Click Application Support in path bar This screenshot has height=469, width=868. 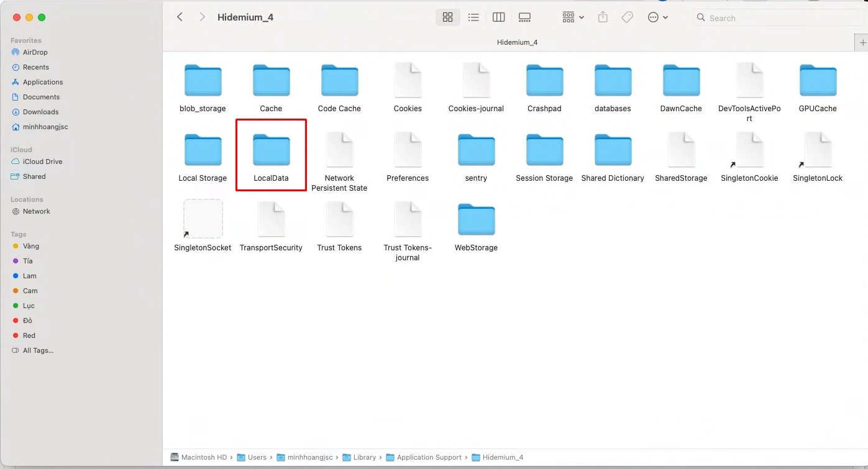pos(429,457)
